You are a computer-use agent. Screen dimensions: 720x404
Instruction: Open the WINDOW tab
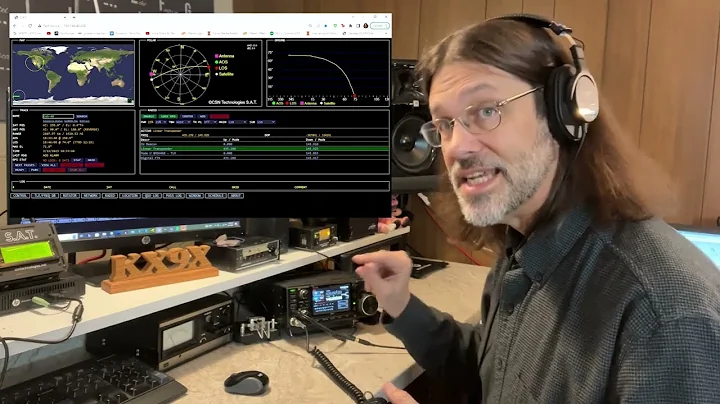[195, 196]
